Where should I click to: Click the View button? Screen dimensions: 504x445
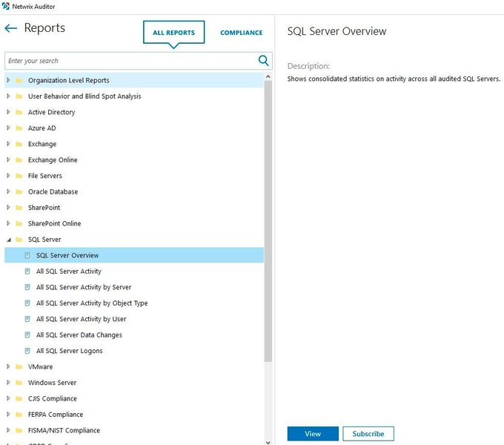pos(313,434)
